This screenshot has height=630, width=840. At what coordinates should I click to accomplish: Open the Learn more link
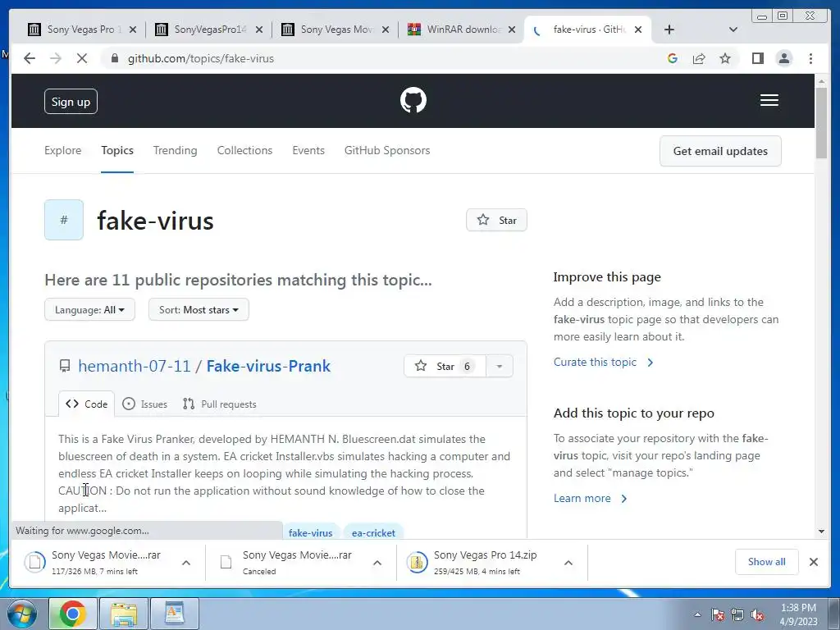coord(590,498)
